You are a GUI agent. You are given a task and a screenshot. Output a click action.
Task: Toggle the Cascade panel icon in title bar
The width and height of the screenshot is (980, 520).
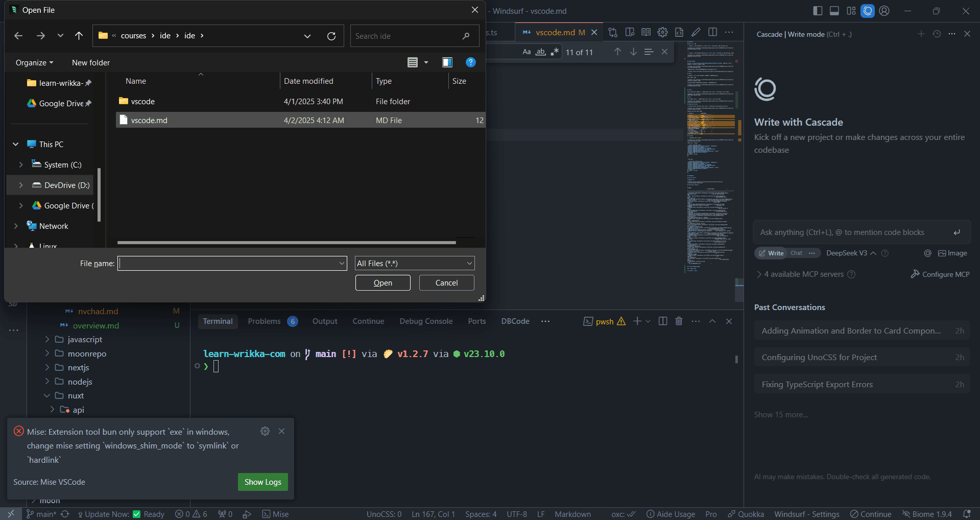click(x=868, y=11)
